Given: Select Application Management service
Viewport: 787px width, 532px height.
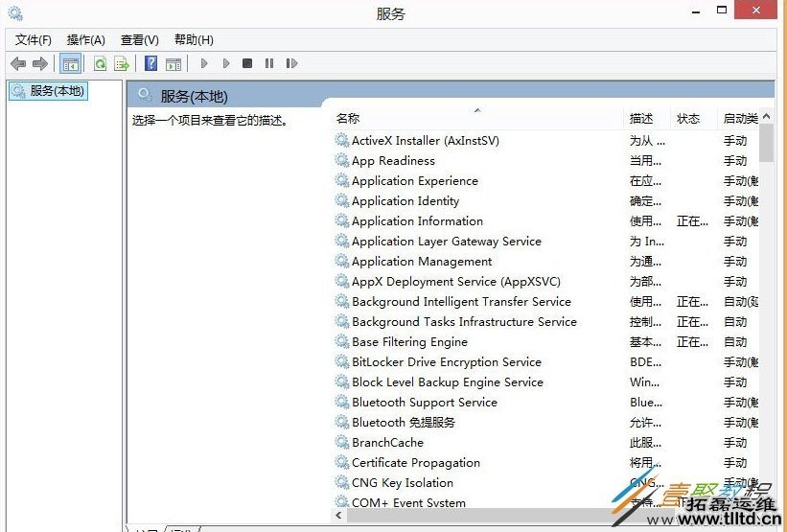Looking at the screenshot, I should 422,261.
